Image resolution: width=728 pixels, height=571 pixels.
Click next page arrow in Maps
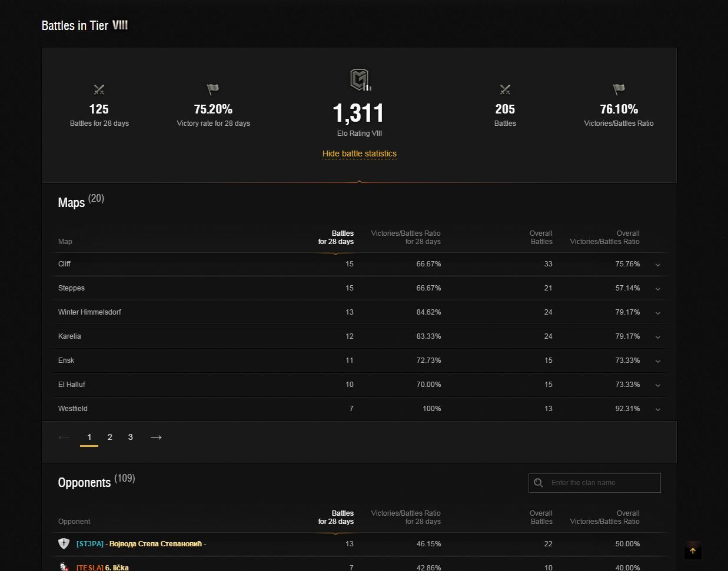(x=156, y=437)
